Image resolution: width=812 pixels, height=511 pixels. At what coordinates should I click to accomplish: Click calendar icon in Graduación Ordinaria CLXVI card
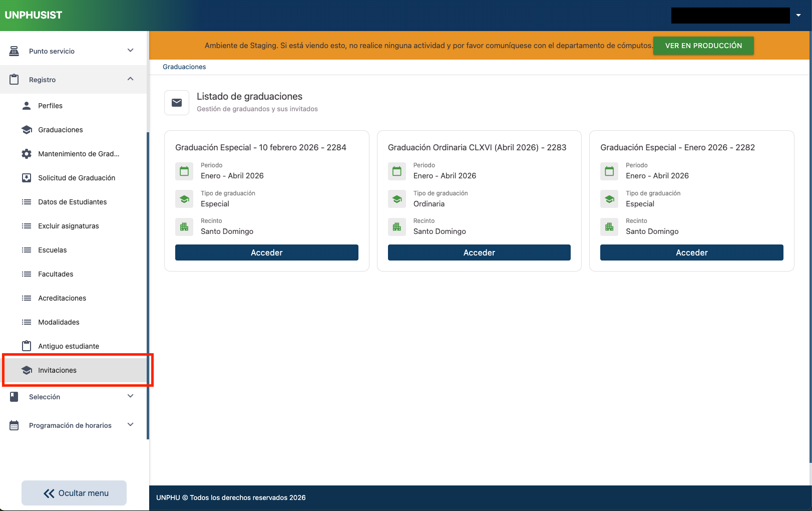click(397, 171)
